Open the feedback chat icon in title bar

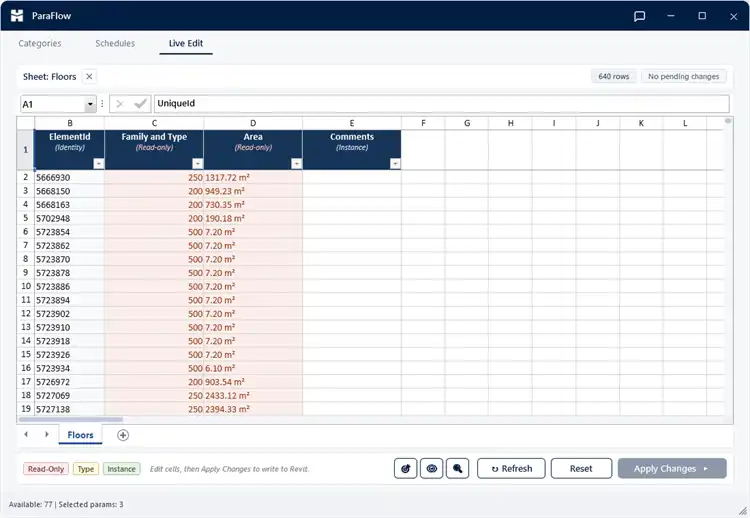639,16
